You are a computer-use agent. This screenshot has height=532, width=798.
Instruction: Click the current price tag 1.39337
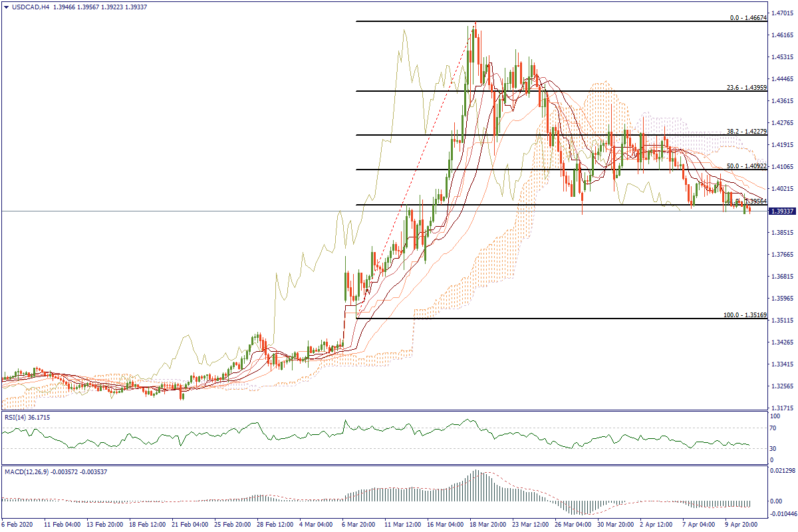pyautogui.click(x=782, y=211)
